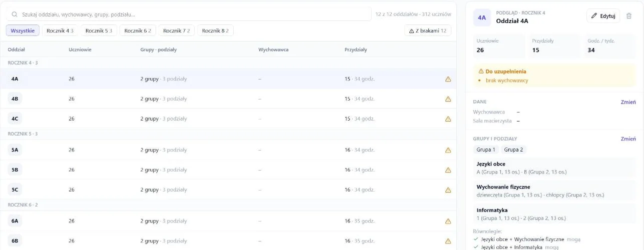
Task: Click Języki obce + Informatyka parallel entry
Action: 516,247
